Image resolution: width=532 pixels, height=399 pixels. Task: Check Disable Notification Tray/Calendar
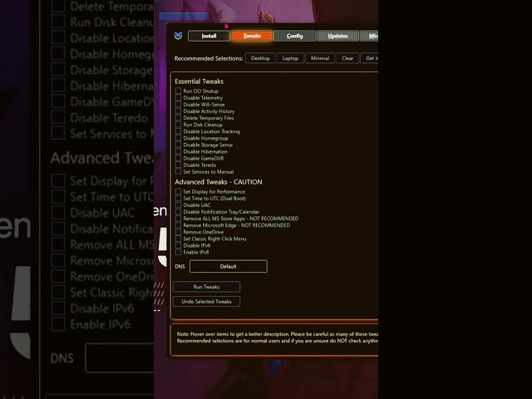coord(178,212)
